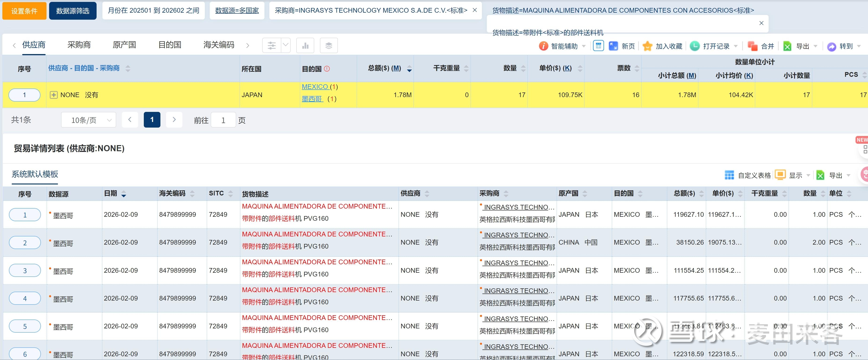Viewport: 868px width, 360px height.
Task: Click the layers stack icon
Action: pyautogui.click(x=329, y=46)
